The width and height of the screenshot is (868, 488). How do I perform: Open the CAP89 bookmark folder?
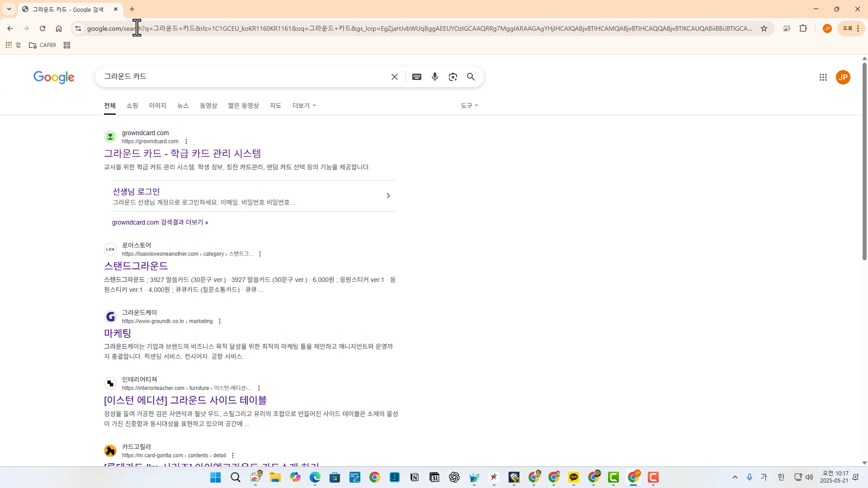click(x=42, y=45)
